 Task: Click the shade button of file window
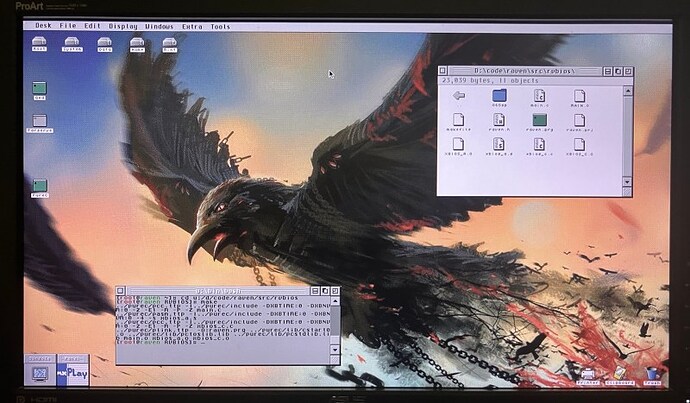click(618, 71)
